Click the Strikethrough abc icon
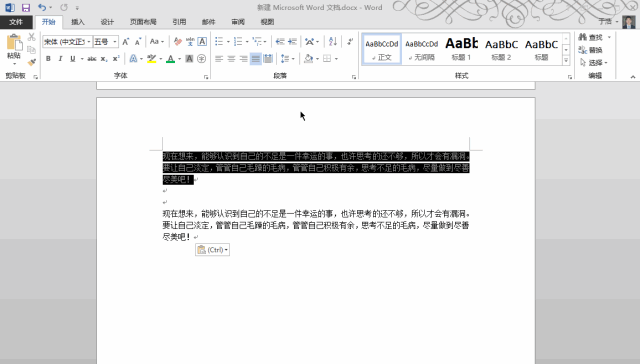Viewport: 640px width, 364px height. [x=92, y=59]
